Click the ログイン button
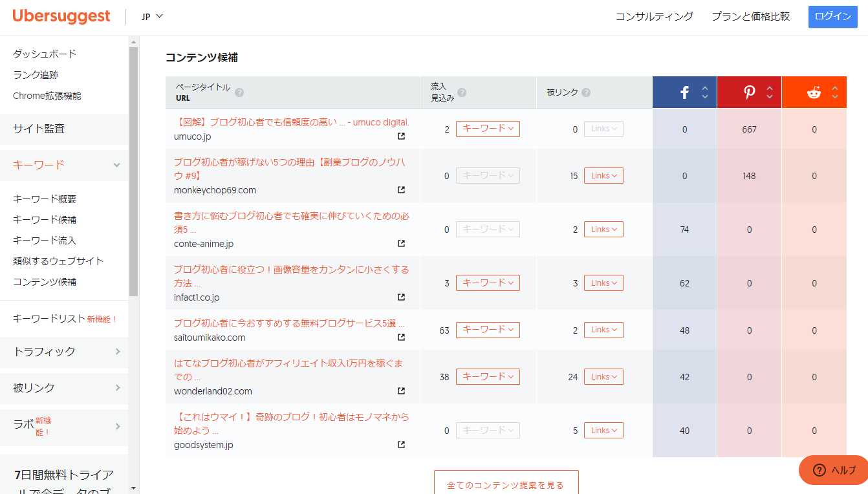Viewport: 868px width, 494px height. click(833, 17)
